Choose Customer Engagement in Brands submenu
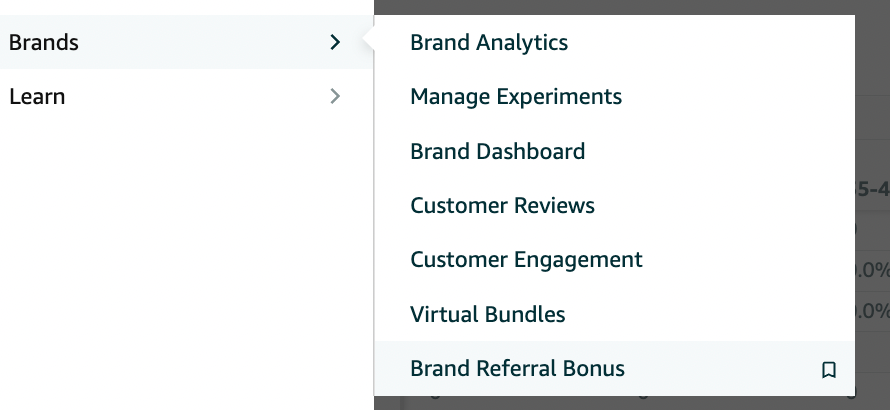Image resolution: width=890 pixels, height=410 pixels. pos(526,260)
